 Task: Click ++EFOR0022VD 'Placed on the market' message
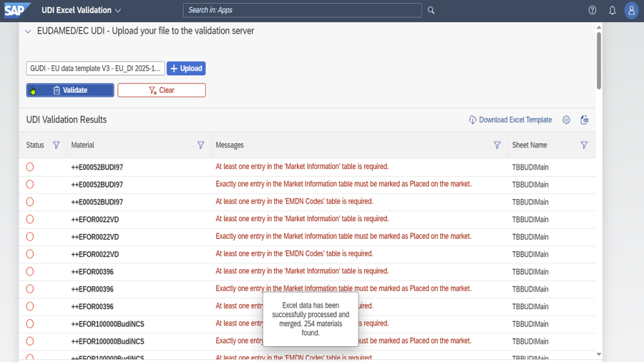343,236
